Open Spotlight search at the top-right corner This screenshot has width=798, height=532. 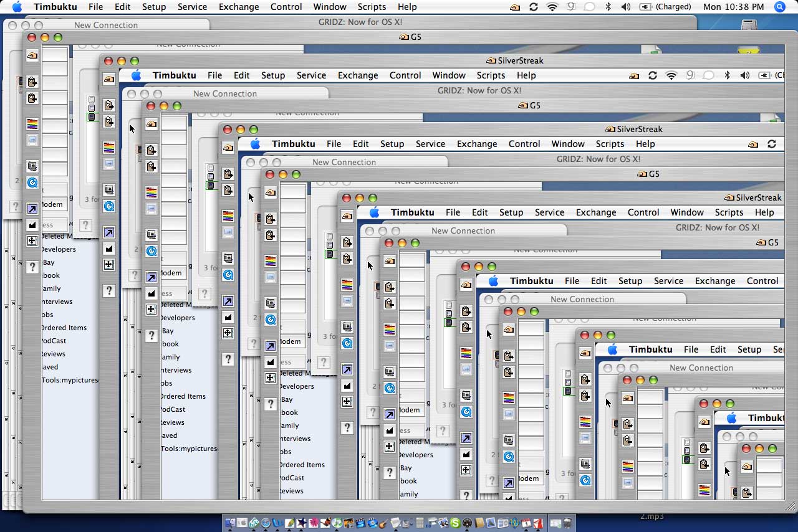(x=780, y=7)
